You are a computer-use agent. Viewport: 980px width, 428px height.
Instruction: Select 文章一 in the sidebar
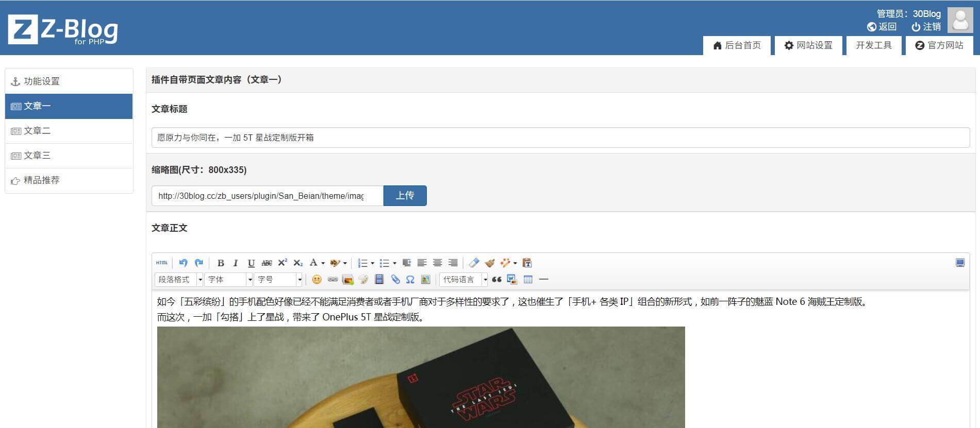pyautogui.click(x=69, y=106)
